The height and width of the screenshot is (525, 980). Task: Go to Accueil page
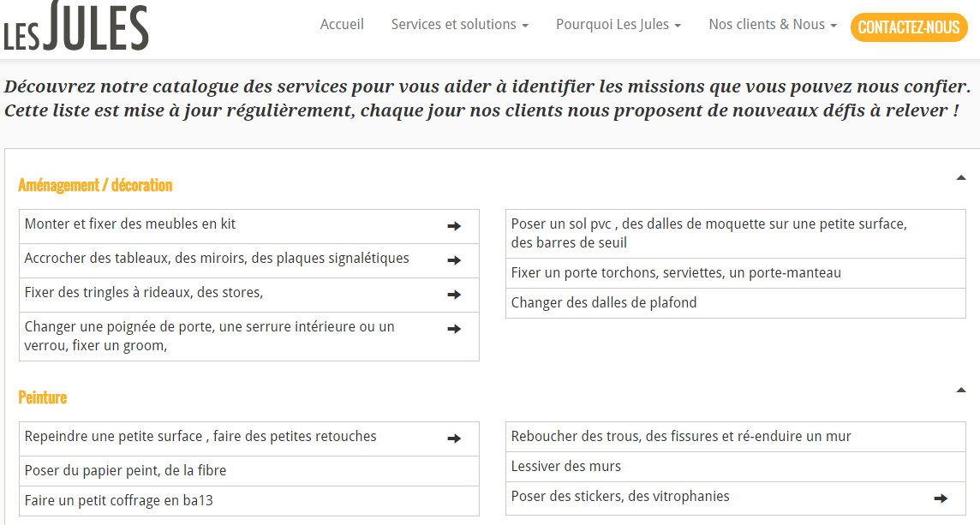coord(342,24)
